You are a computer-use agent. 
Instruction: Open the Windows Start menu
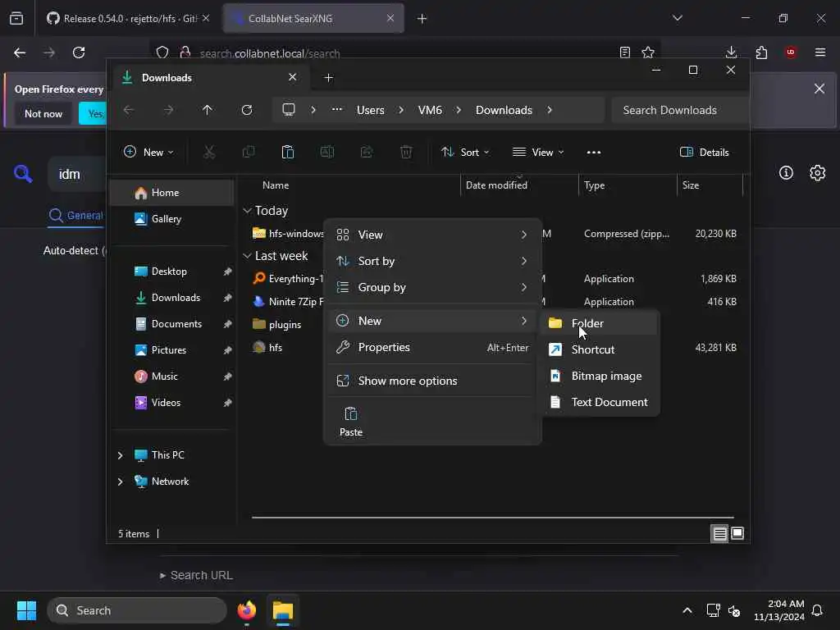[26, 610]
